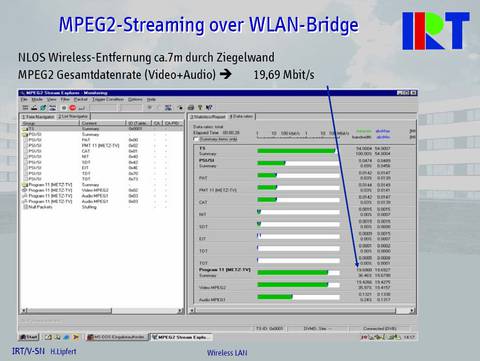Viewport: 480px width, 361px height.
Task: Click the context help arrow icon
Action: (209, 107)
